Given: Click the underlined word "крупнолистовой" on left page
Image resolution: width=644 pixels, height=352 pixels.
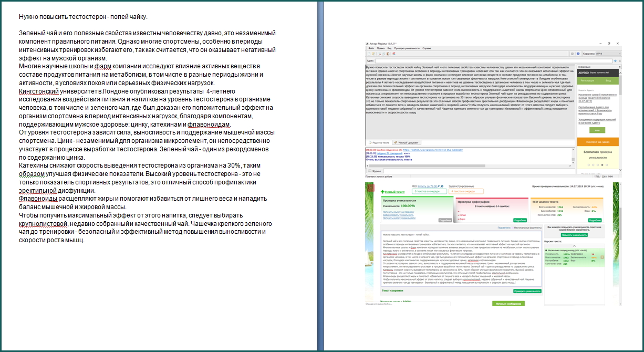Looking at the screenshot, I should click(44, 223).
